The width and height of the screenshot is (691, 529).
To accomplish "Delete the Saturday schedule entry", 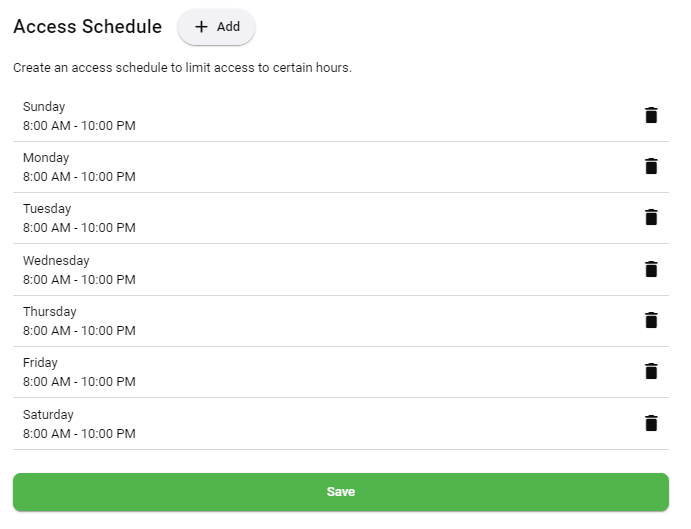I will click(x=651, y=423).
